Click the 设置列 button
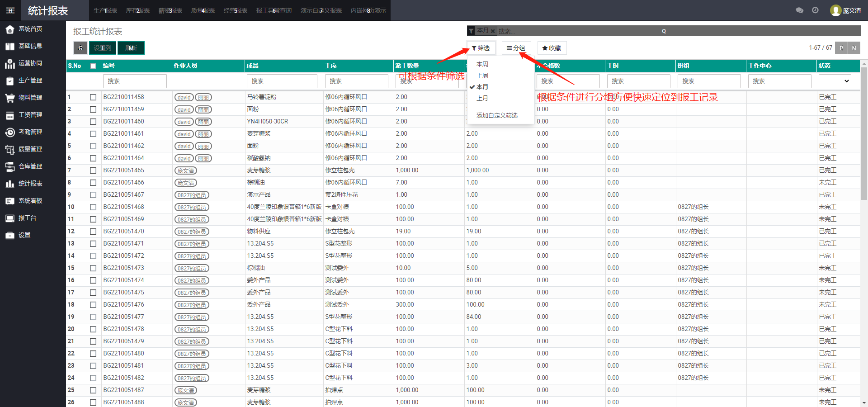 point(103,48)
